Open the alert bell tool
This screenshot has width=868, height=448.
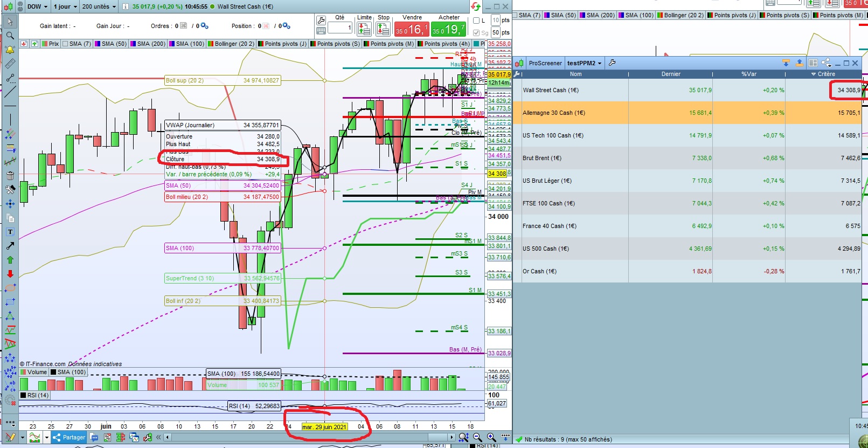10,50
